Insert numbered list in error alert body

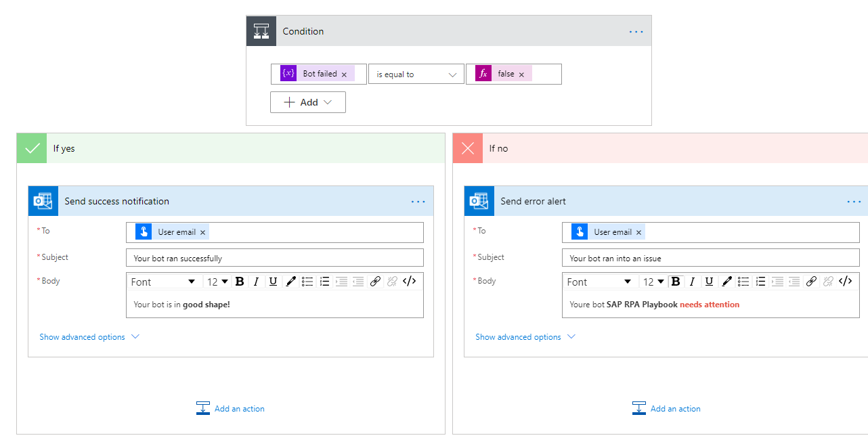pos(760,282)
